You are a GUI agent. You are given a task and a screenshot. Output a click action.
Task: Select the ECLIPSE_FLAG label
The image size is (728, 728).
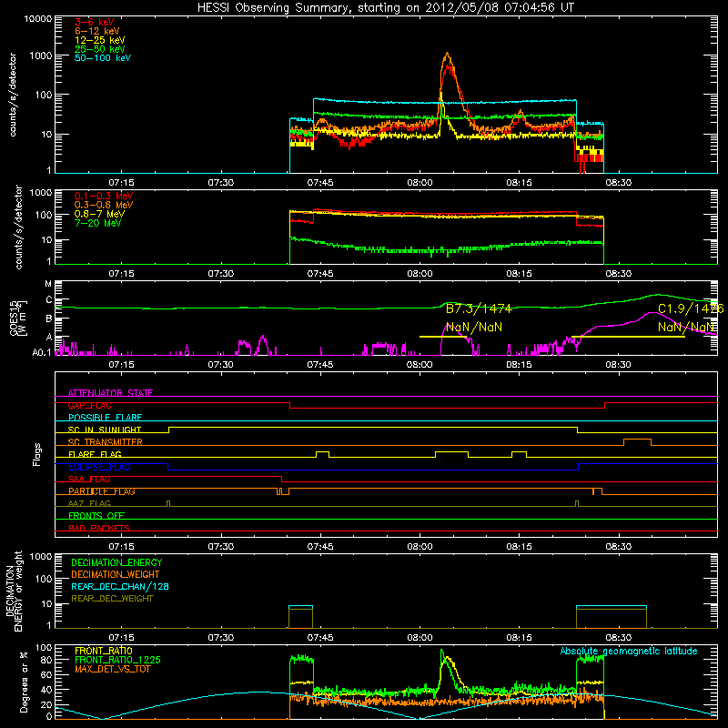click(99, 467)
